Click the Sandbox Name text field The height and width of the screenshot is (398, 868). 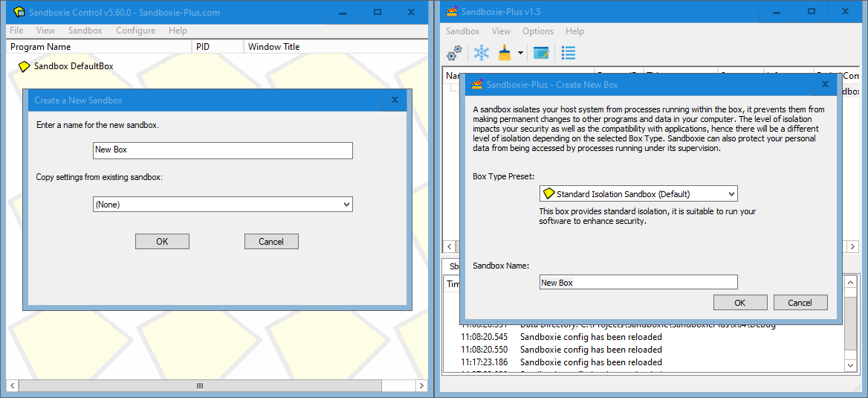point(638,282)
